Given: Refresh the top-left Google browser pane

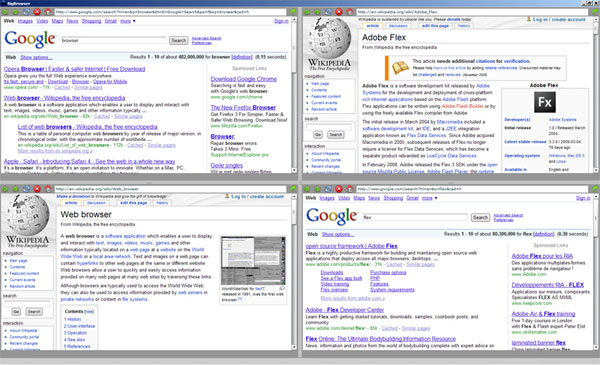Looking at the screenshot, I should [26, 12].
